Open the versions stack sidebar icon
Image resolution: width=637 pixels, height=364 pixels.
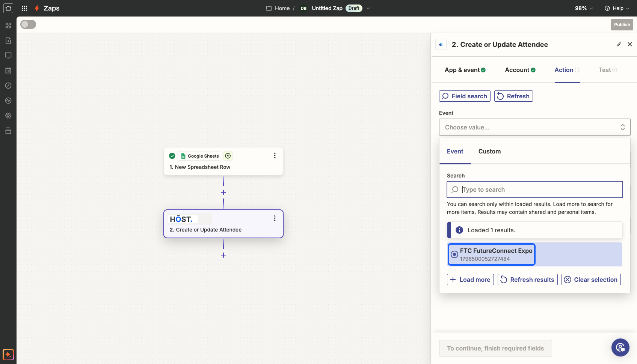click(8, 131)
